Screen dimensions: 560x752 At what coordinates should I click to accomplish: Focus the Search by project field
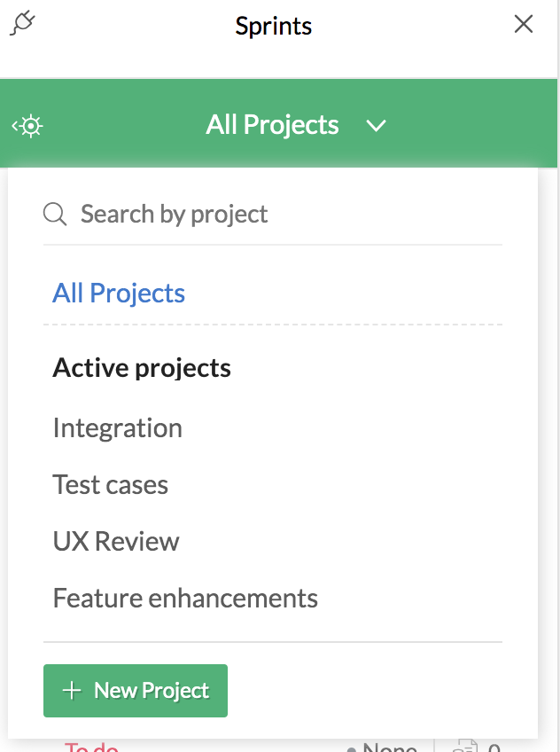pos(266,214)
